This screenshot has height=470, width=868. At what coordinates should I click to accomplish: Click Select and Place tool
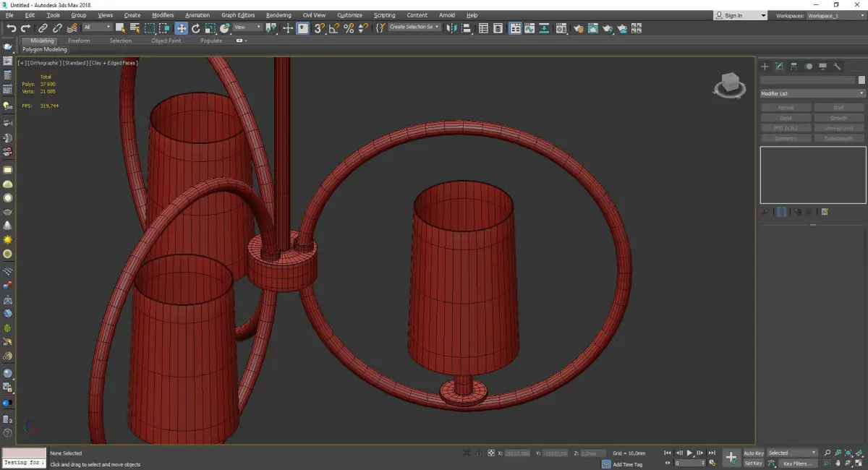point(225,28)
